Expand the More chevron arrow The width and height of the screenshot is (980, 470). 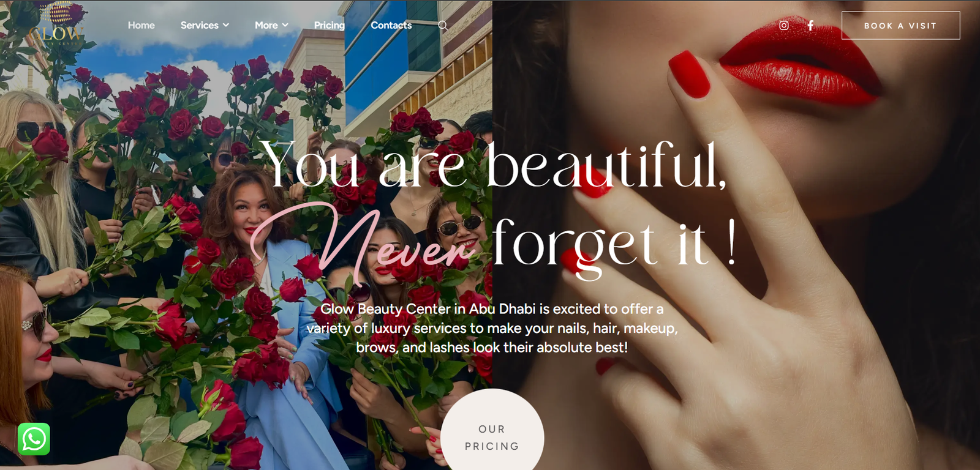point(285,25)
